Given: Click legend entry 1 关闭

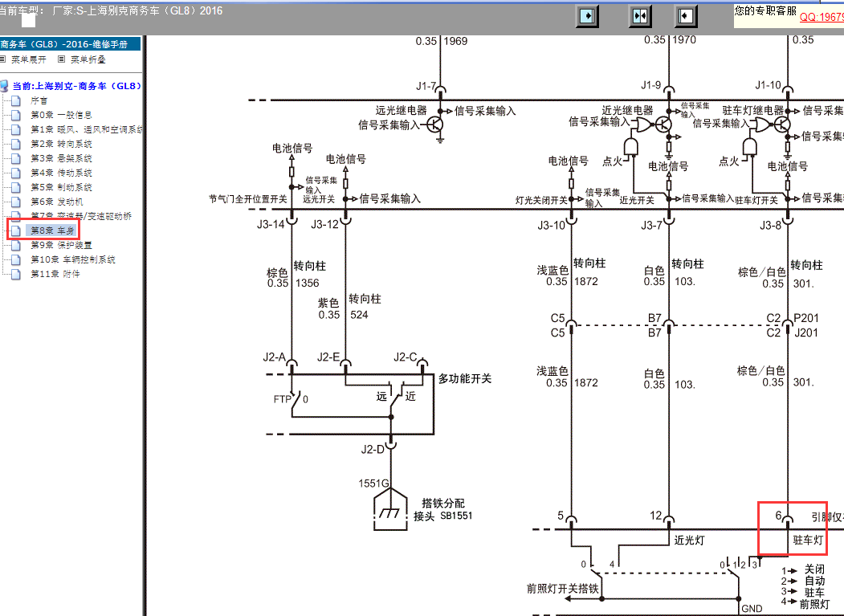Looking at the screenshot, I should (803, 569).
